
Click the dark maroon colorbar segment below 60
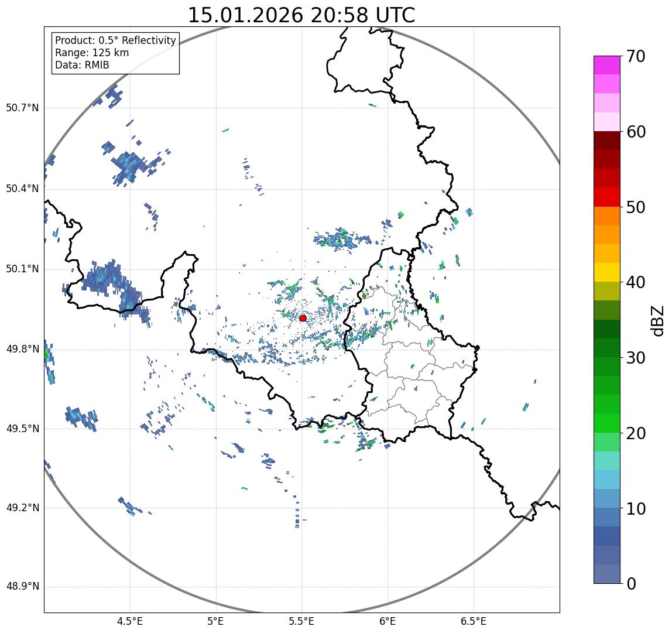(x=607, y=141)
